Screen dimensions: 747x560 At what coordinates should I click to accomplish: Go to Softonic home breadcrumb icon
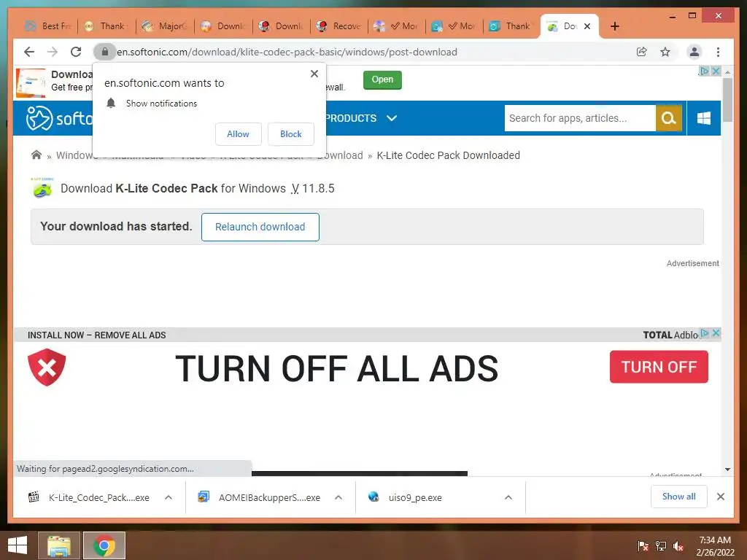(x=36, y=155)
